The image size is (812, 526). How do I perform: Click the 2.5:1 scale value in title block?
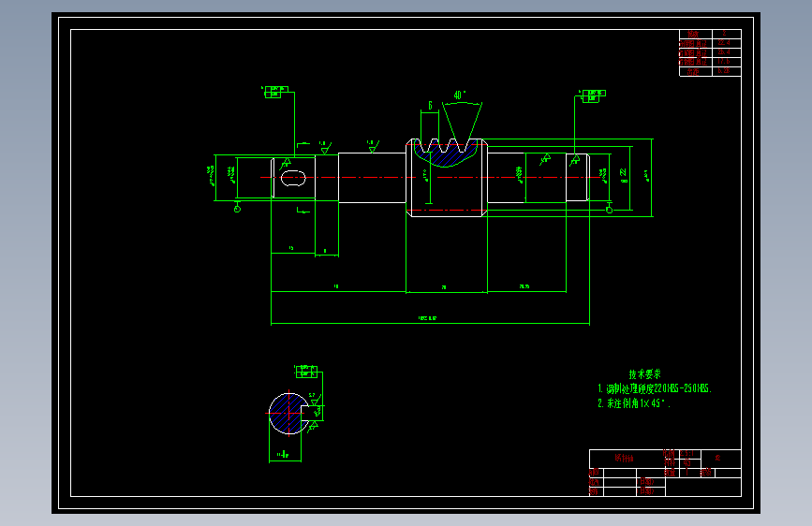tap(687, 453)
